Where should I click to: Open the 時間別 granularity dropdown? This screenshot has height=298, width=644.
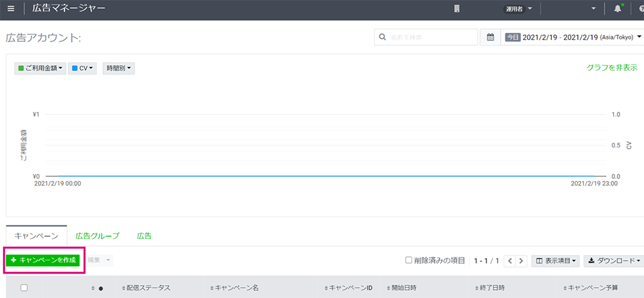click(118, 69)
